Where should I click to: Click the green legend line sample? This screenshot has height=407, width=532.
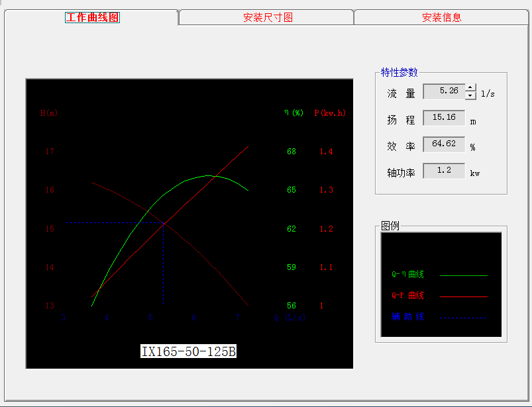pyautogui.click(x=464, y=275)
